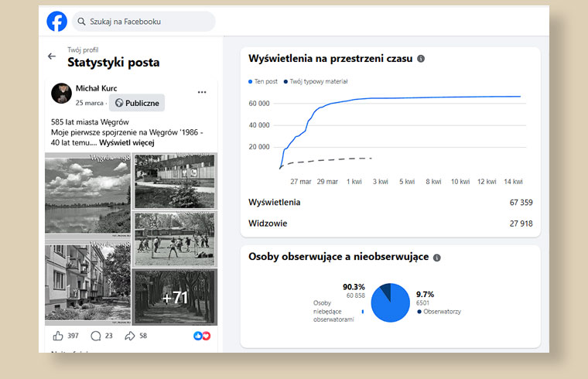Open the like and heart reactions list
The width and height of the screenshot is (588, 379).
[x=202, y=336]
